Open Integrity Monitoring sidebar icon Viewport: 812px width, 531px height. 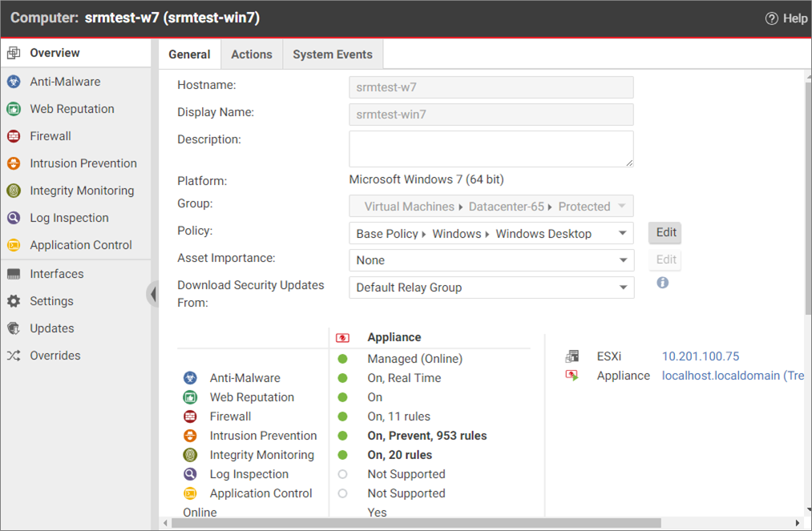pos(14,191)
